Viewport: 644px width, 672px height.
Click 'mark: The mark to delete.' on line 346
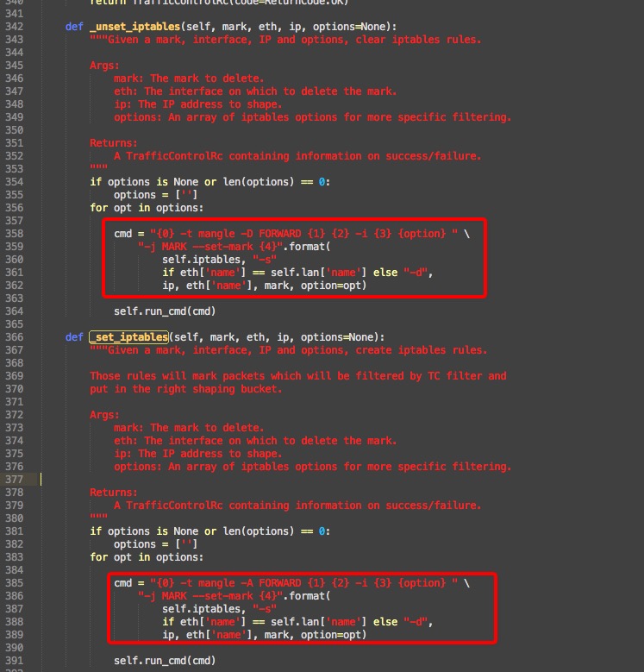click(189, 79)
